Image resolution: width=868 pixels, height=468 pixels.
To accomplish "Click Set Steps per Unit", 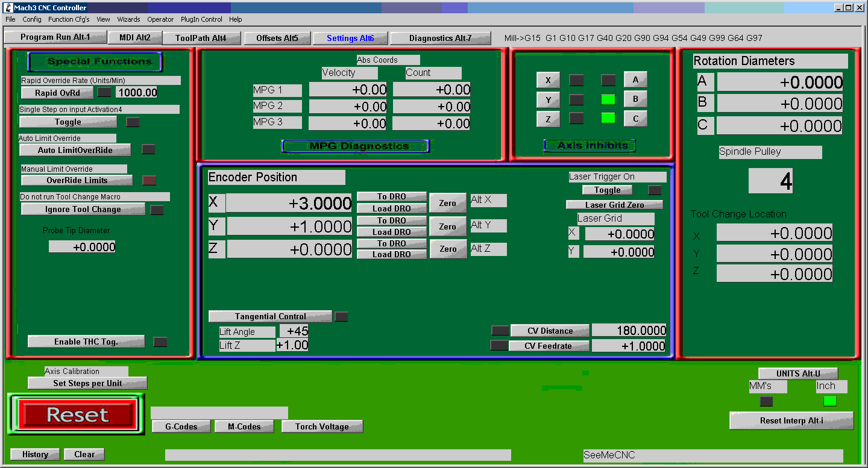I will click(x=87, y=383).
